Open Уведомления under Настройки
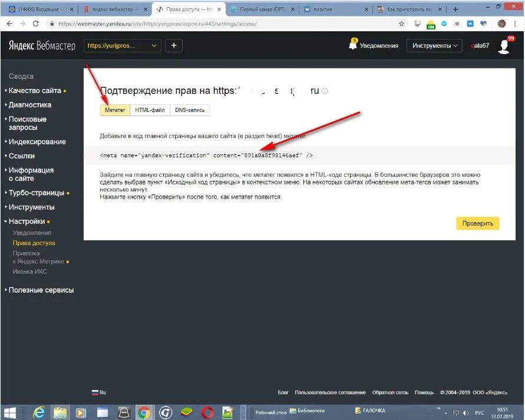This screenshot has width=525, height=420. [32, 233]
